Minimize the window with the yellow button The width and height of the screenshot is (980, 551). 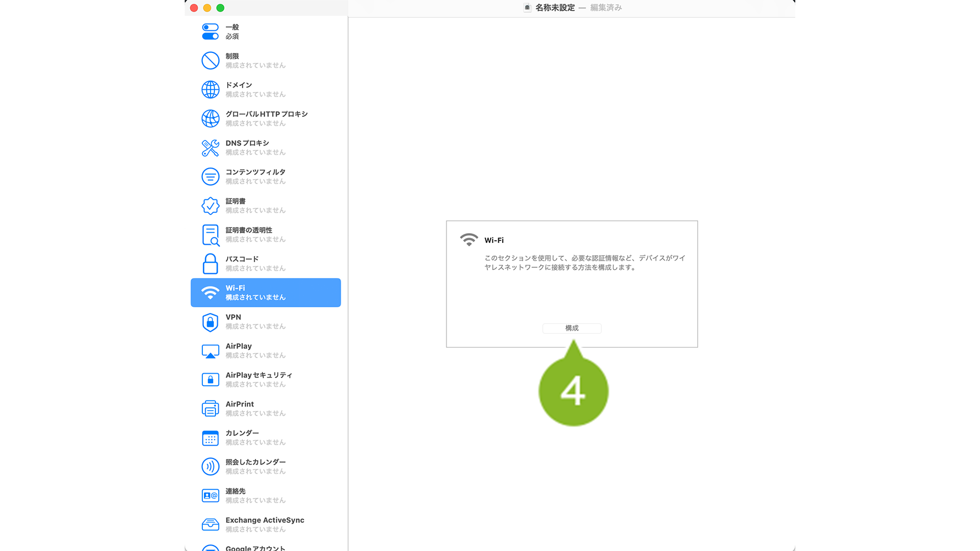pos(207,8)
